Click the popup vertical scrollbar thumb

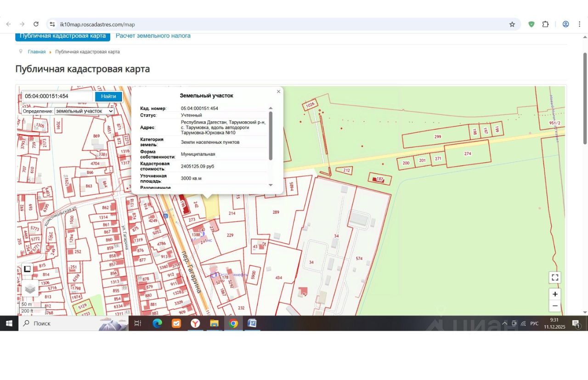271,136
